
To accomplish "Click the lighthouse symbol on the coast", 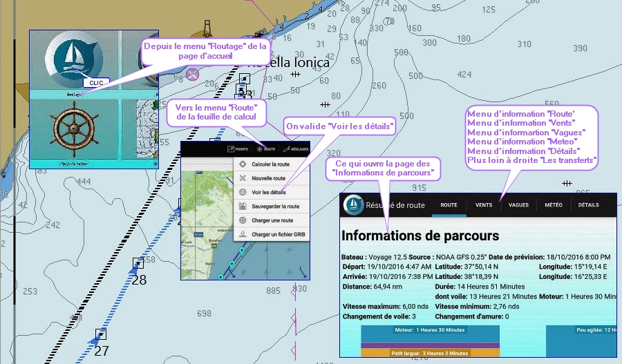I will [207, 29].
